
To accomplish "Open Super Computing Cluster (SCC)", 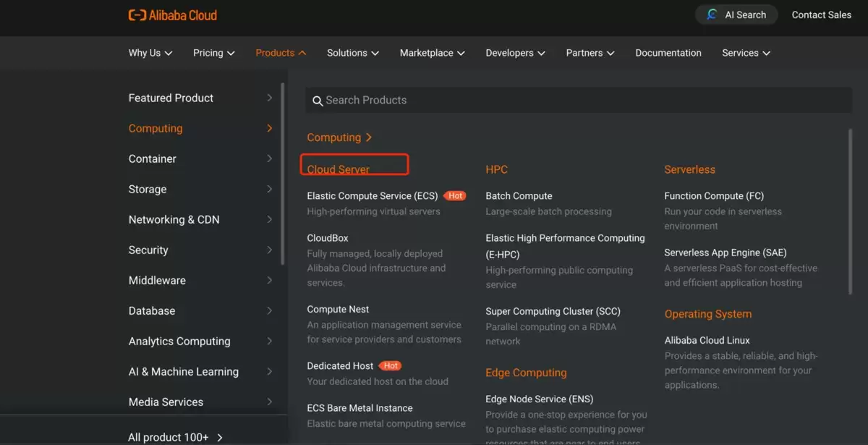I will (553, 311).
